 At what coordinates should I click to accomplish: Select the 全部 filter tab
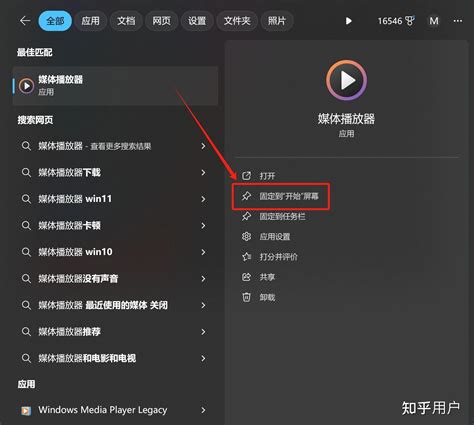(55, 21)
